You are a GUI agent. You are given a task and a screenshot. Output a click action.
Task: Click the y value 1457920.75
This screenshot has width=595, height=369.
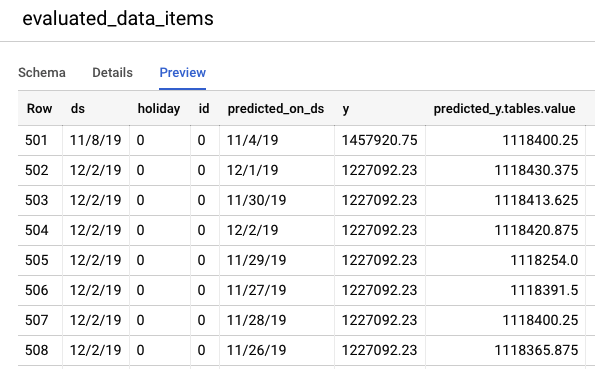[x=379, y=140]
